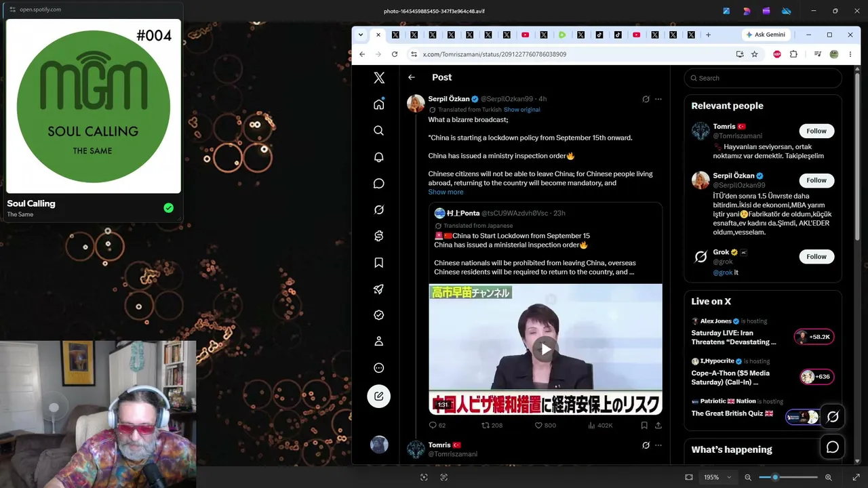This screenshot has height=488, width=868.
Task: Open floating Grok button at bottom right
Action: pyautogui.click(x=833, y=417)
